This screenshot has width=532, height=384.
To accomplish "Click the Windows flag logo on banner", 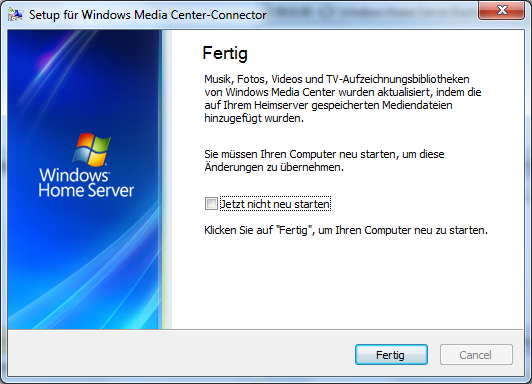I will pyautogui.click(x=92, y=150).
